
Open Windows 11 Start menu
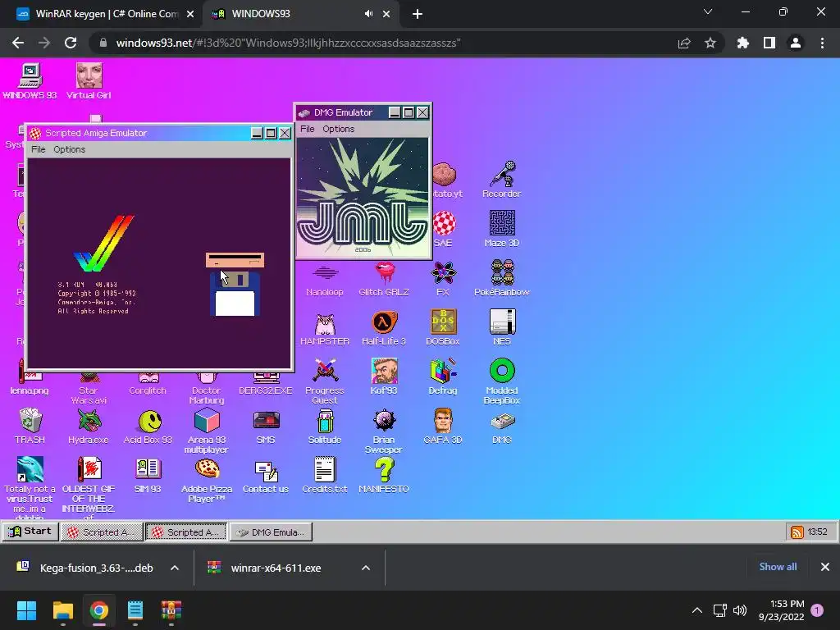point(26,610)
